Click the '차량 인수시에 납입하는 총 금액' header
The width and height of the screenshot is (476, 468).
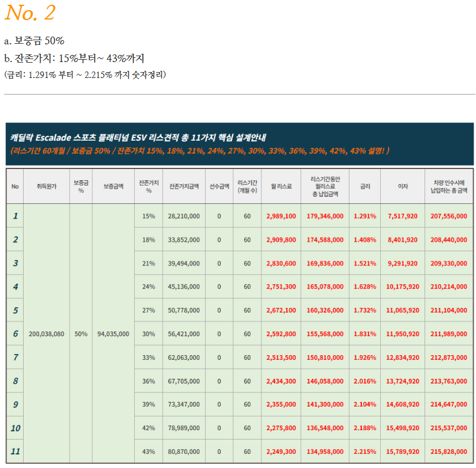tap(449, 187)
